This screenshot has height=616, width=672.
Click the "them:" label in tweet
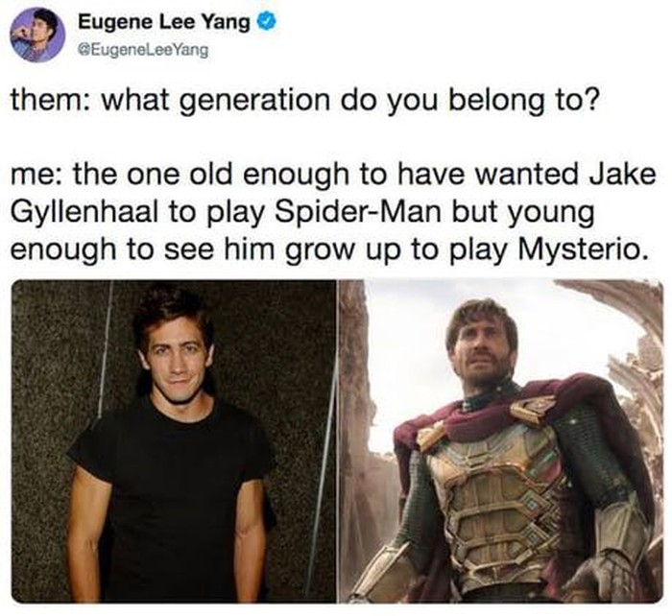pos(51,99)
